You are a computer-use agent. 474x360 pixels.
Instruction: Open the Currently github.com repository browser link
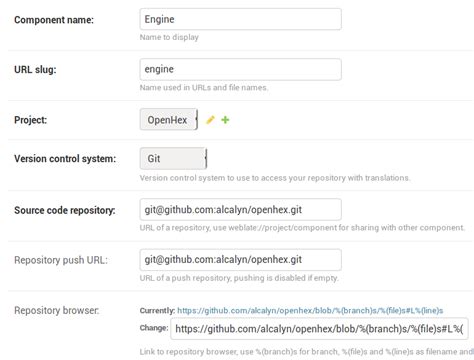click(310, 311)
